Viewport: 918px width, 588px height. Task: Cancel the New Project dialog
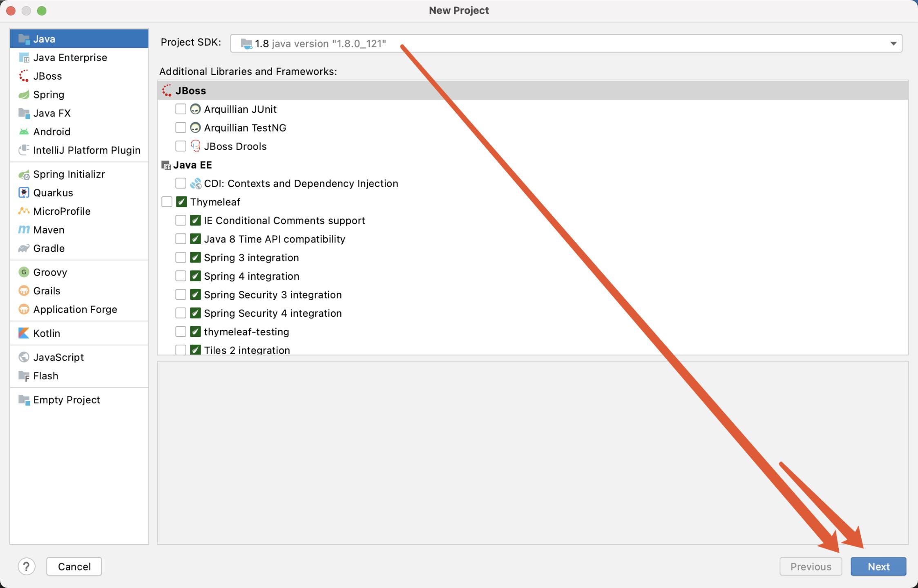(x=74, y=566)
